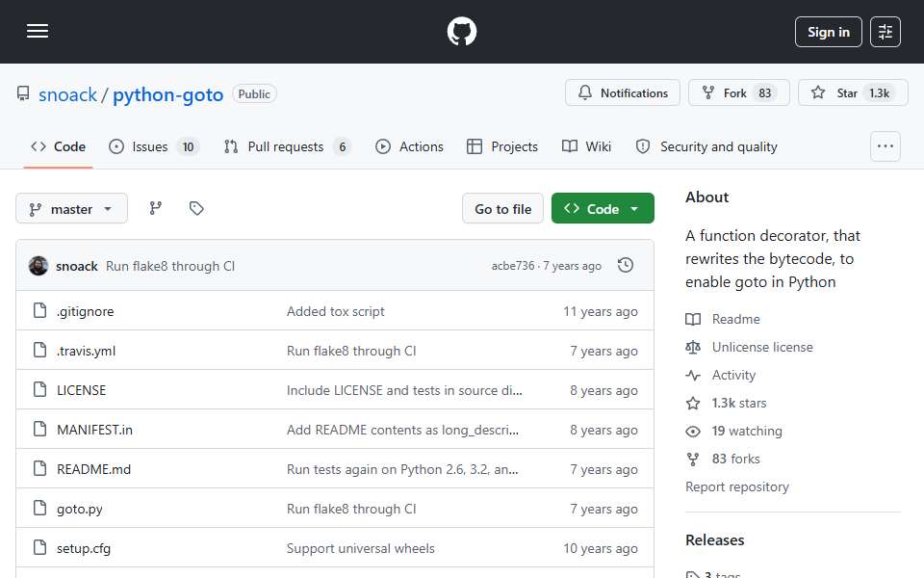Open the python-goto repository link
The image size is (924, 578).
pos(167,94)
